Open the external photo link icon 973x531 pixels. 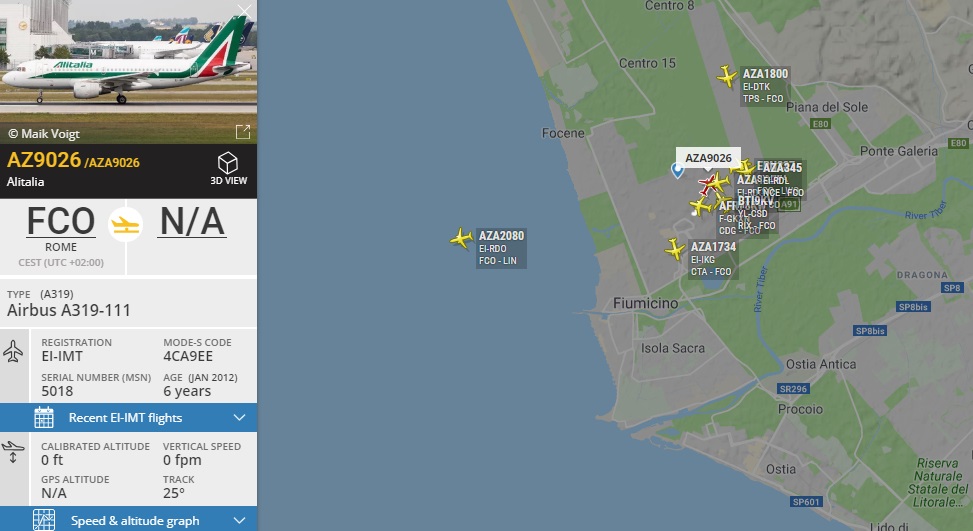click(x=243, y=132)
